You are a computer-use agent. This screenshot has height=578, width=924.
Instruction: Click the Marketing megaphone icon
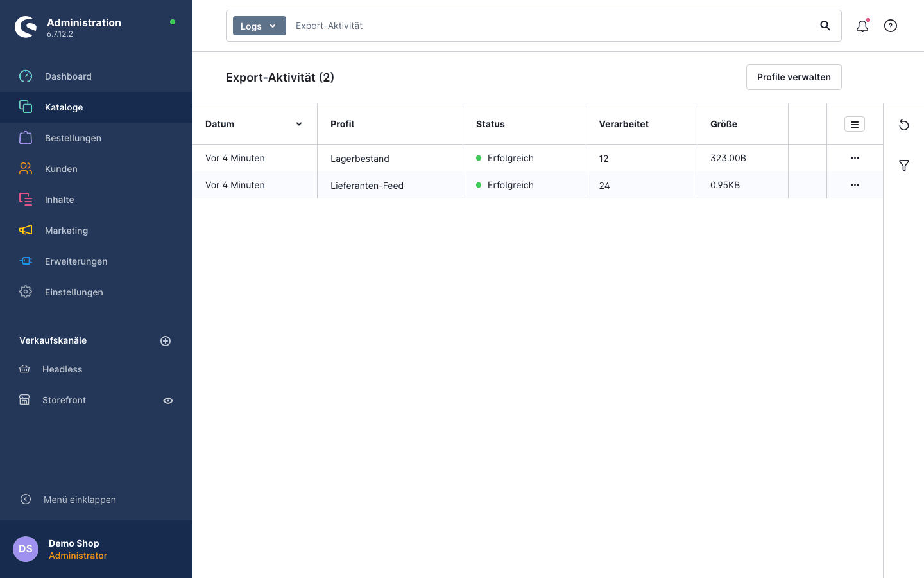click(x=26, y=231)
